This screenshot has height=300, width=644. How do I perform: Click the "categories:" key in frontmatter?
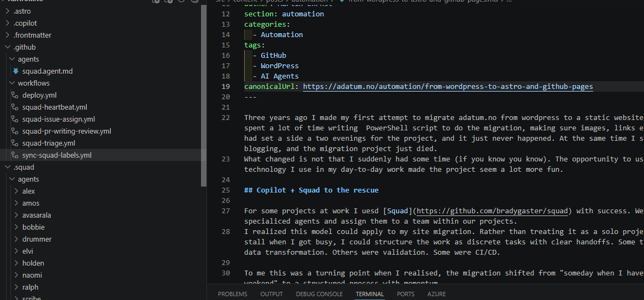267,24
